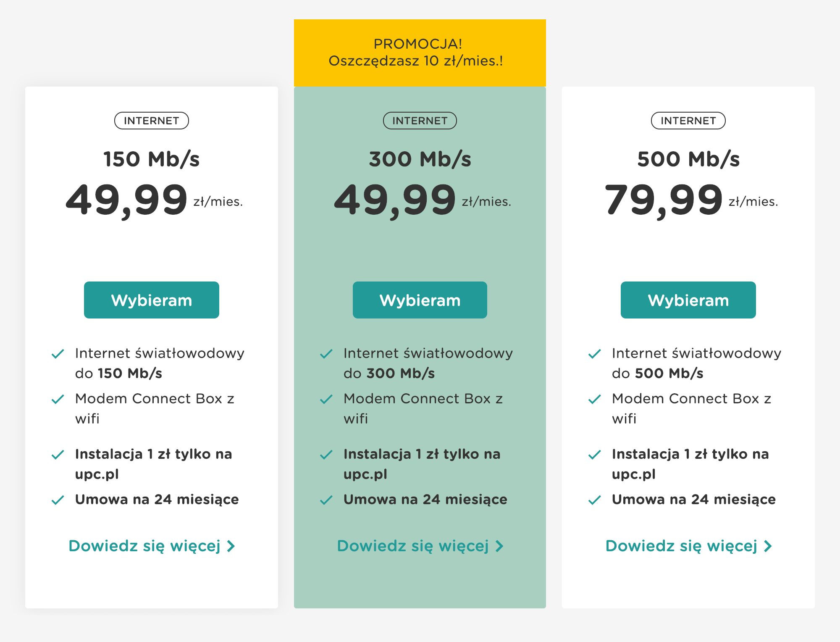Screen dimensions: 840x642
Task: Click checkmark next to Instalacja 1 zł in 500 Mb/s card
Action: [x=594, y=455]
